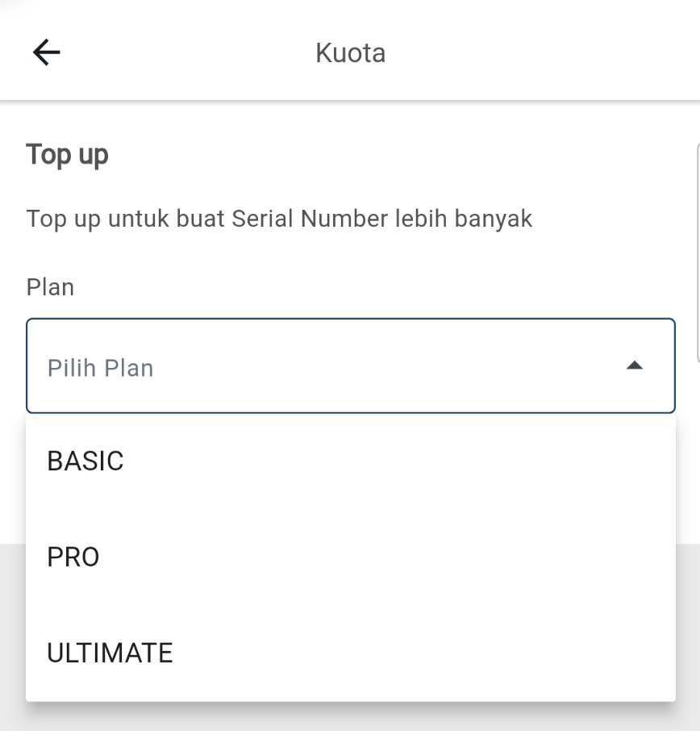The image size is (700, 731).
Task: Click the Top up section heading
Action: [x=67, y=155]
